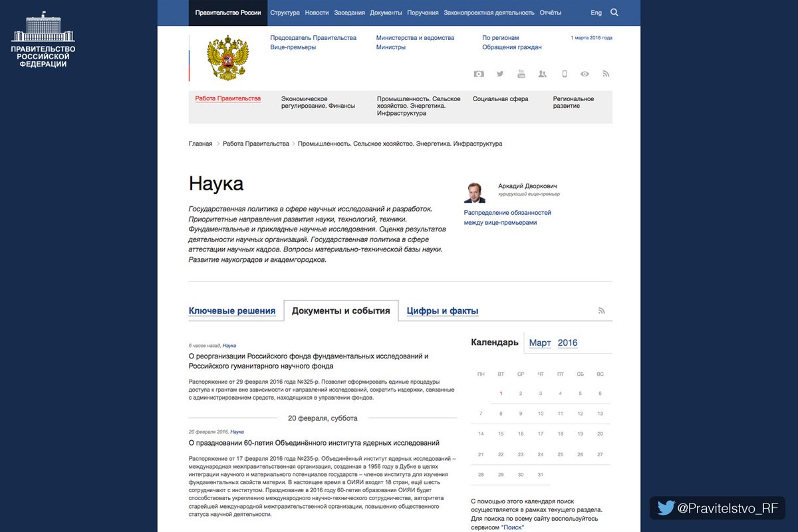Screen dimensions: 798x532
Task: Open the Документы menu item
Action: 386,13
